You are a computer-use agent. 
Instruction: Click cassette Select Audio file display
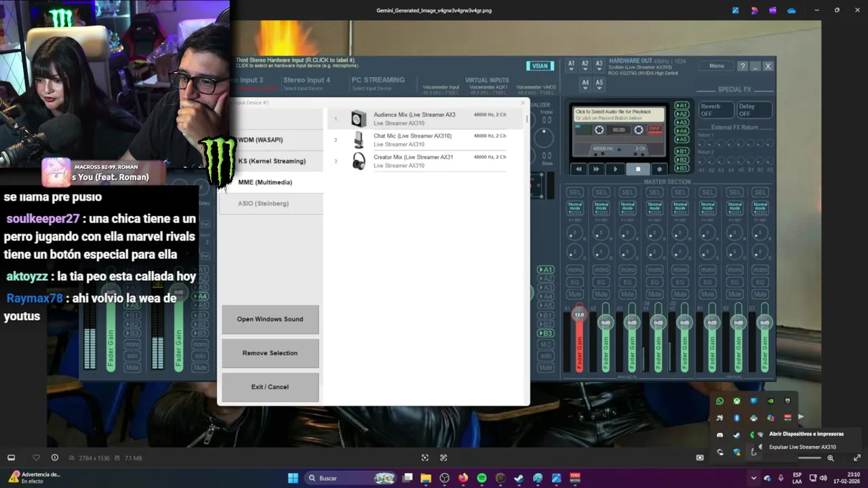(x=618, y=115)
